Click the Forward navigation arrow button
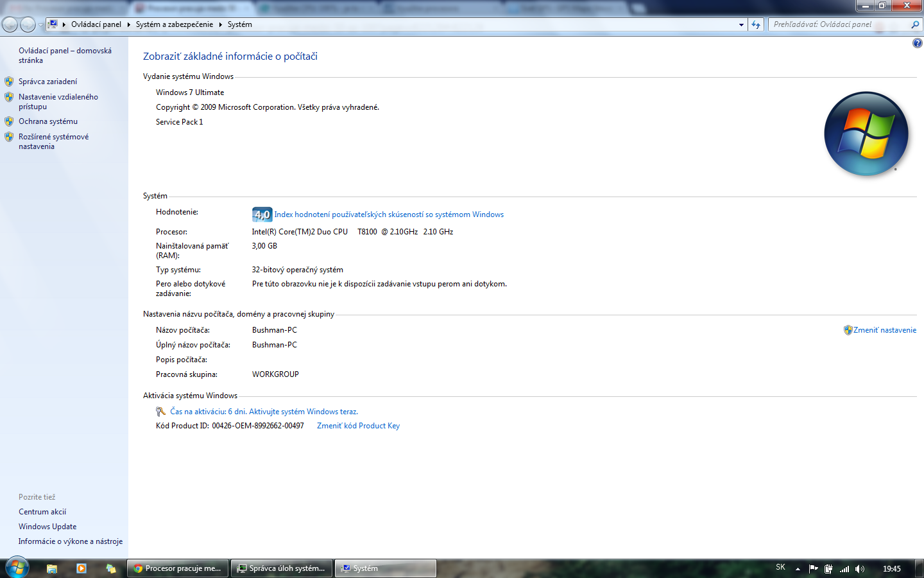924x578 pixels. tap(28, 24)
